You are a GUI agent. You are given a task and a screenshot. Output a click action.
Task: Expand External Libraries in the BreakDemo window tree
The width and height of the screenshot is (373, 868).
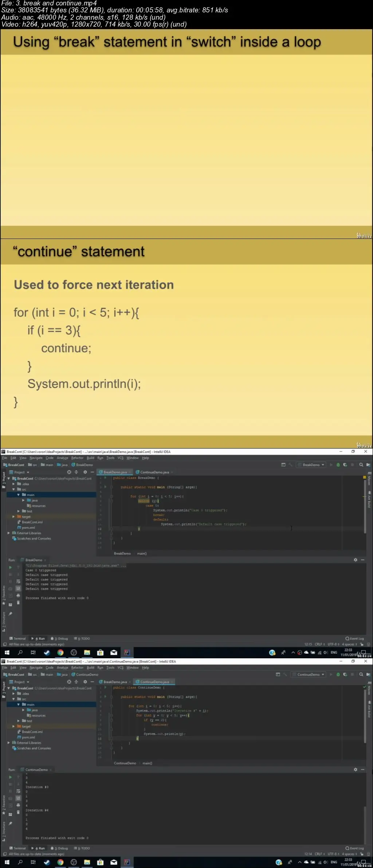(9, 533)
